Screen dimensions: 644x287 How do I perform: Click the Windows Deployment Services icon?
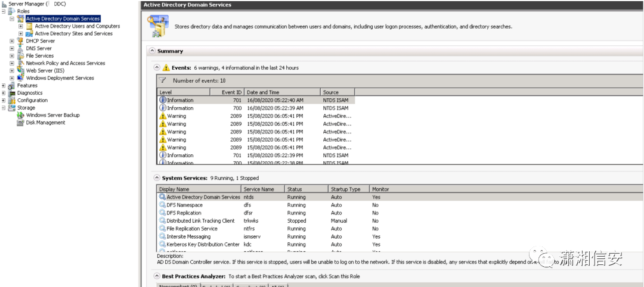point(20,78)
